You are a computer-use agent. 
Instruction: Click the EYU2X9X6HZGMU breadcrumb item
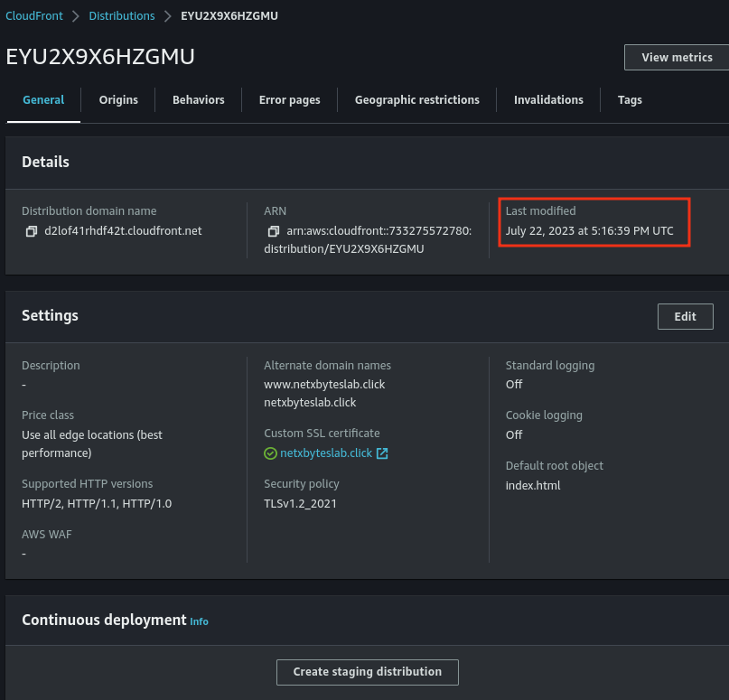(229, 16)
